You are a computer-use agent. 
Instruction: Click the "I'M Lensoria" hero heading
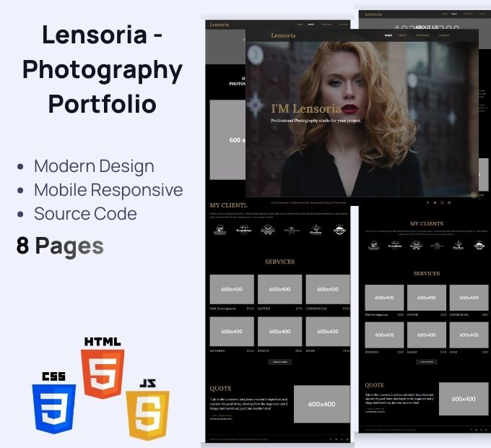tap(306, 108)
